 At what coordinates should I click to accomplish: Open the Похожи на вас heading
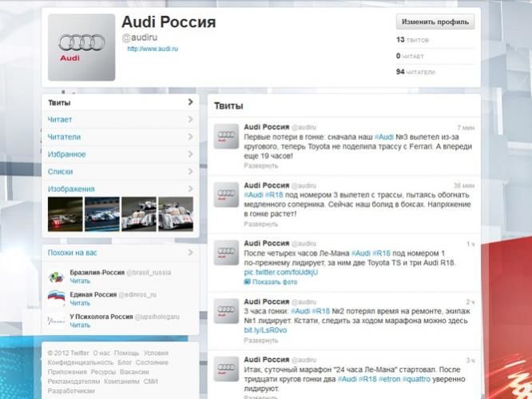72,253
